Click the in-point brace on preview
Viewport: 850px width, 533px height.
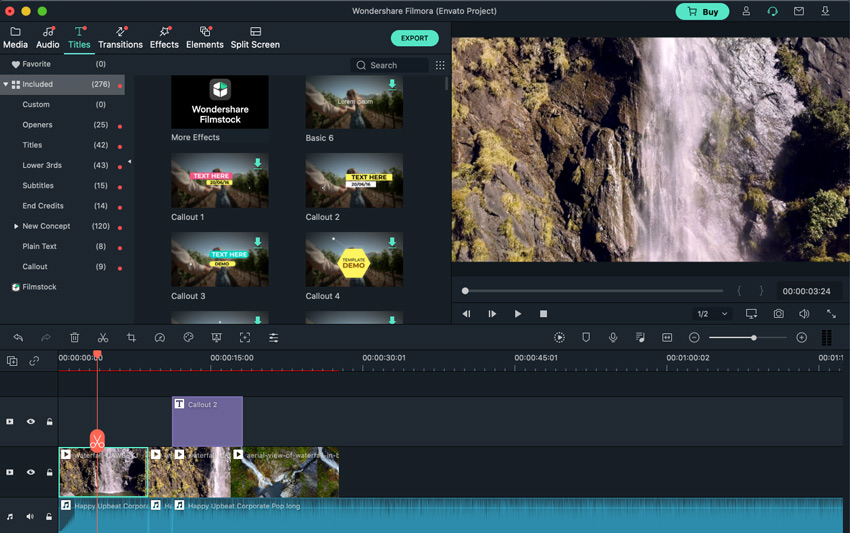click(x=739, y=291)
